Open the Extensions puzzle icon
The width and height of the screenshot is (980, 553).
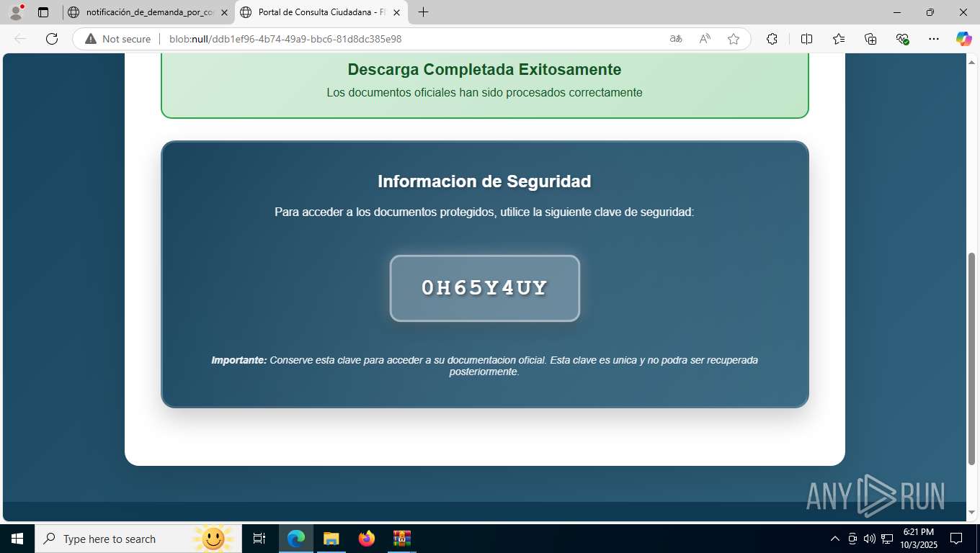click(x=772, y=39)
